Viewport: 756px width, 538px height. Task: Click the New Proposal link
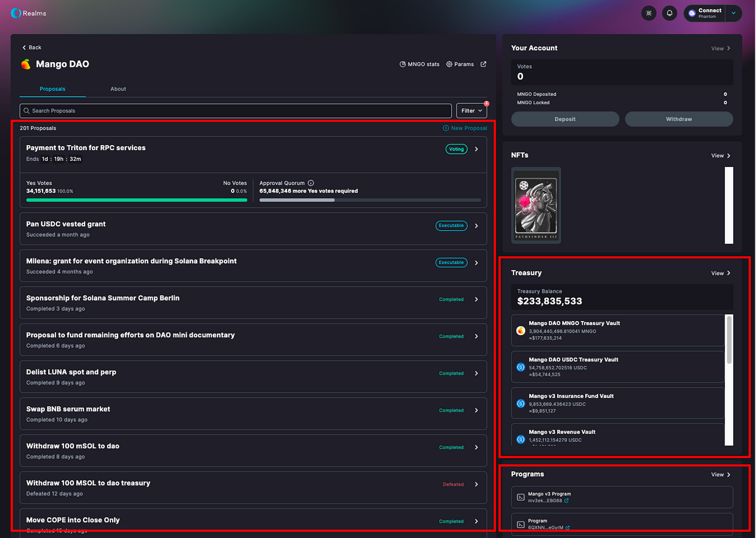pos(465,128)
